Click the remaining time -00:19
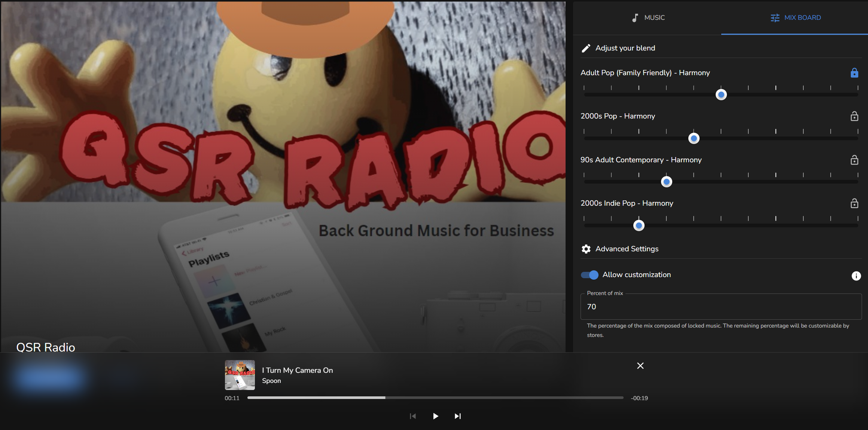Screen dimensions: 868x430 [639, 398]
